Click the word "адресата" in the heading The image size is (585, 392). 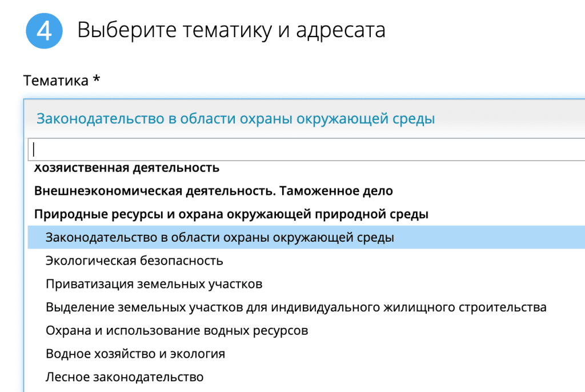coord(340,30)
